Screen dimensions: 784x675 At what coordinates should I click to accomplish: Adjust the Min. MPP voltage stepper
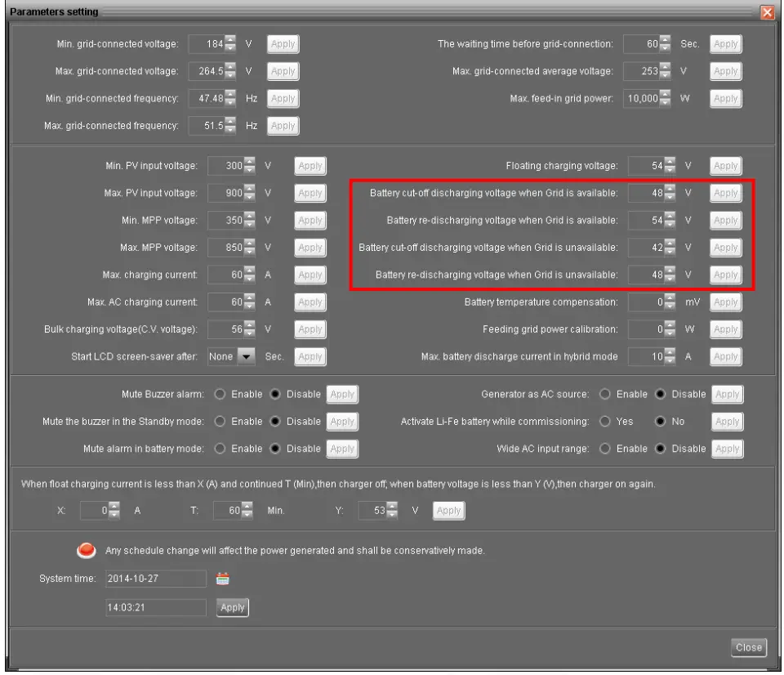coord(249,220)
